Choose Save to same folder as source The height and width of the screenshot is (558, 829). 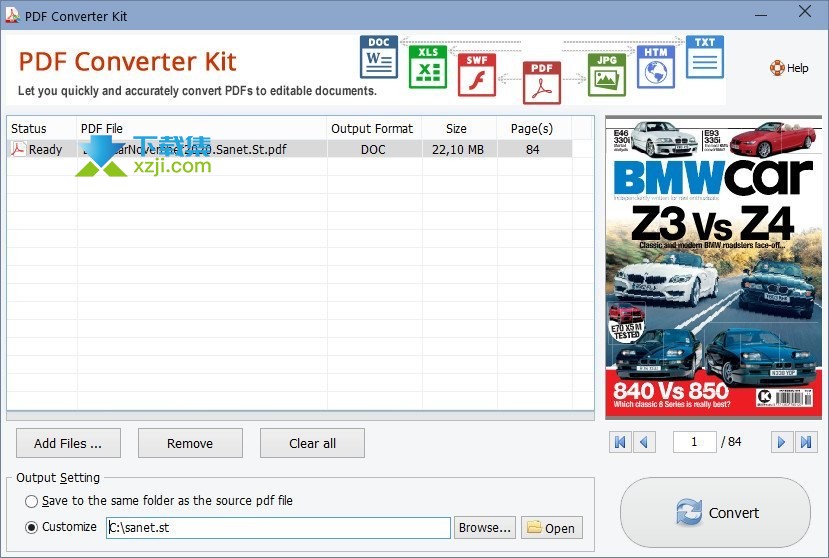(31, 501)
